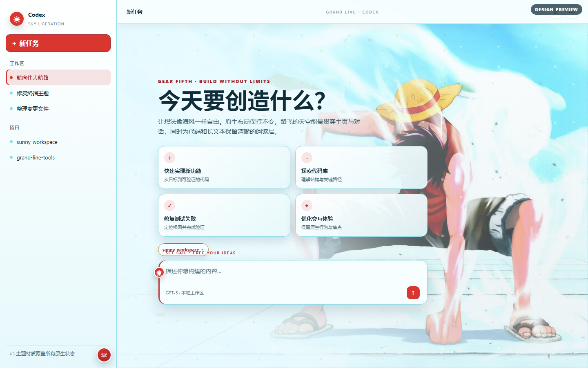Open the 修复终端主题 thread
The height and width of the screenshot is (368, 588).
[x=58, y=93]
